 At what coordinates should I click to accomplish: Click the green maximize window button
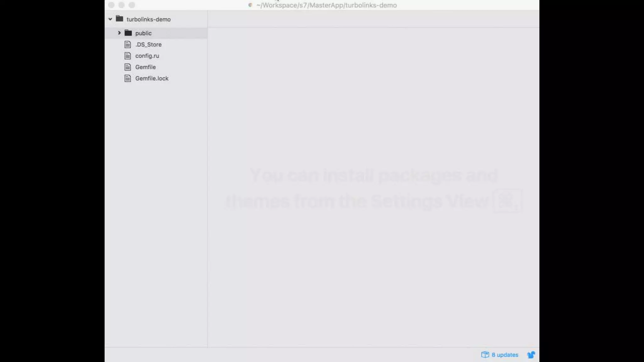pos(132,5)
